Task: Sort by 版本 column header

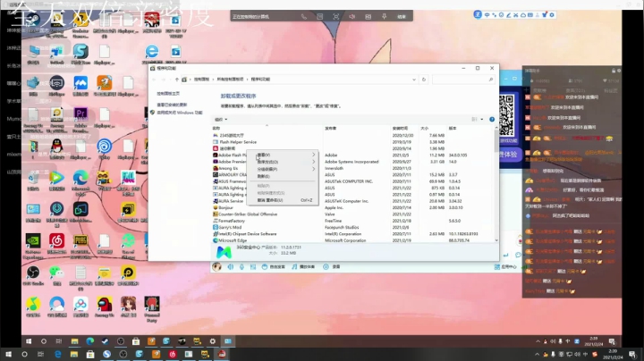Action: [453, 129]
